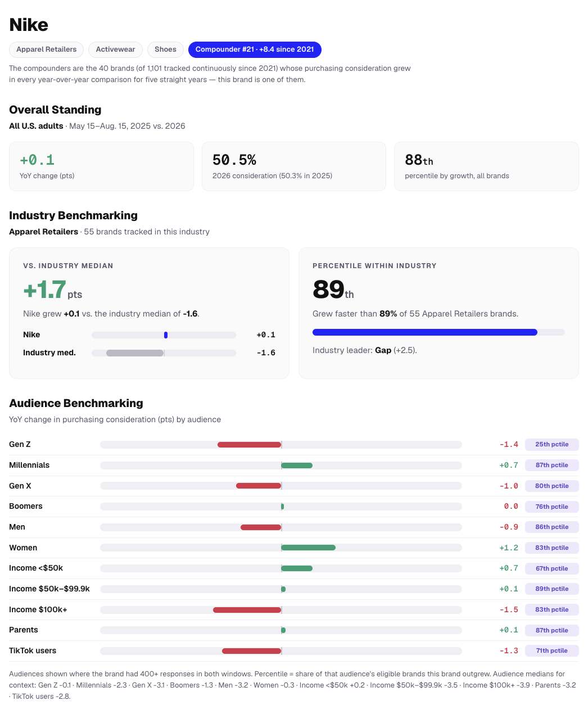Click the Millennials green bar
The image size is (588, 705).
coord(297,466)
